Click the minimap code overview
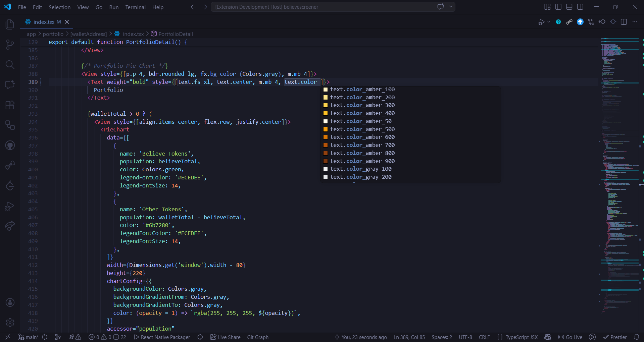This screenshot has width=644, height=342. pos(620,176)
